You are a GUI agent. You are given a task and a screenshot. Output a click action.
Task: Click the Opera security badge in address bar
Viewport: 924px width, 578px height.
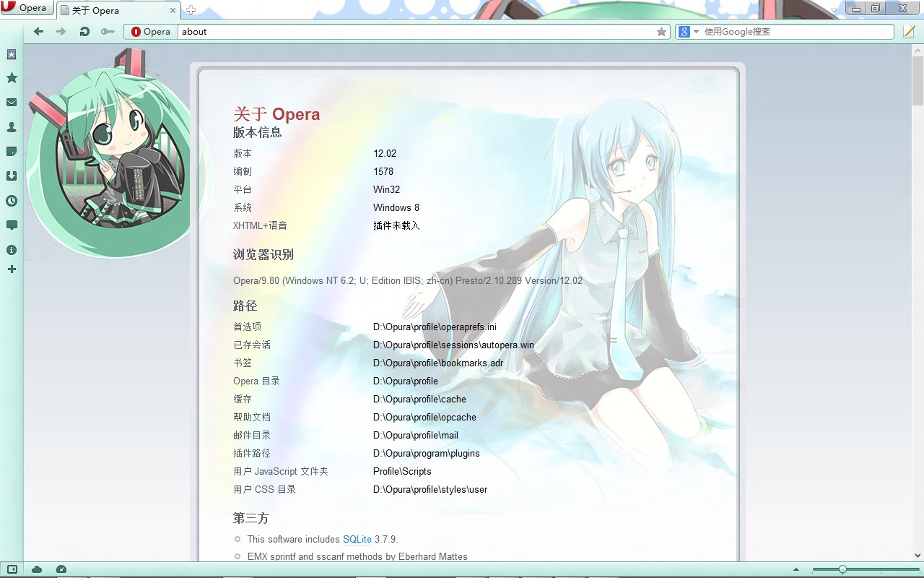(151, 32)
